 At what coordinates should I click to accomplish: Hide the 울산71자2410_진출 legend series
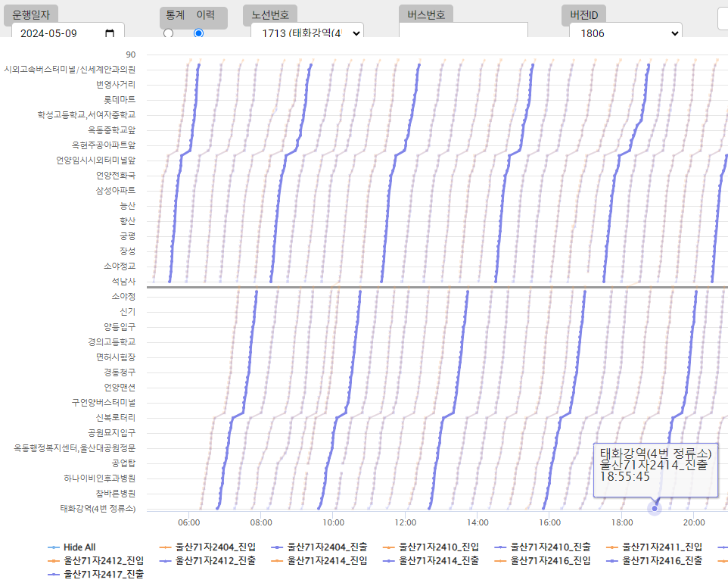540,547
